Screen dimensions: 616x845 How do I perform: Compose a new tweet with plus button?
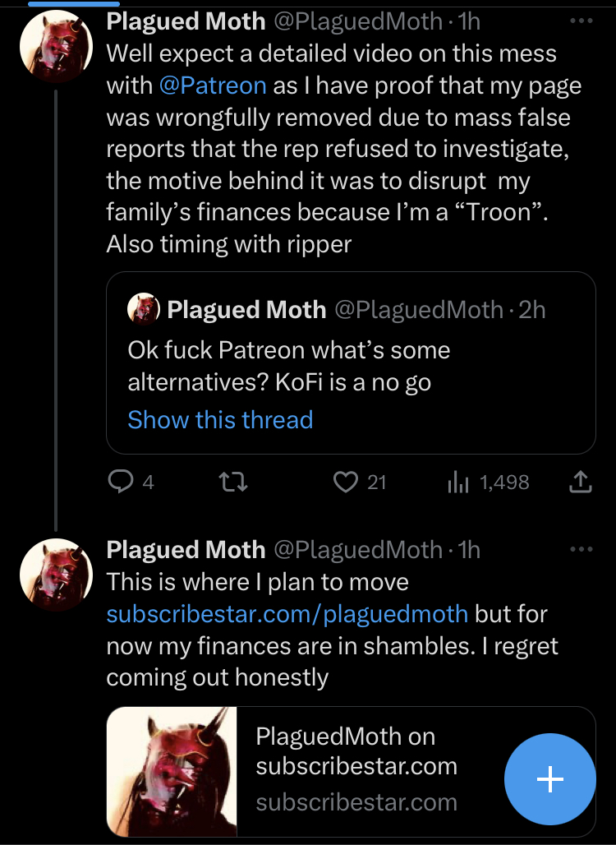point(549,778)
